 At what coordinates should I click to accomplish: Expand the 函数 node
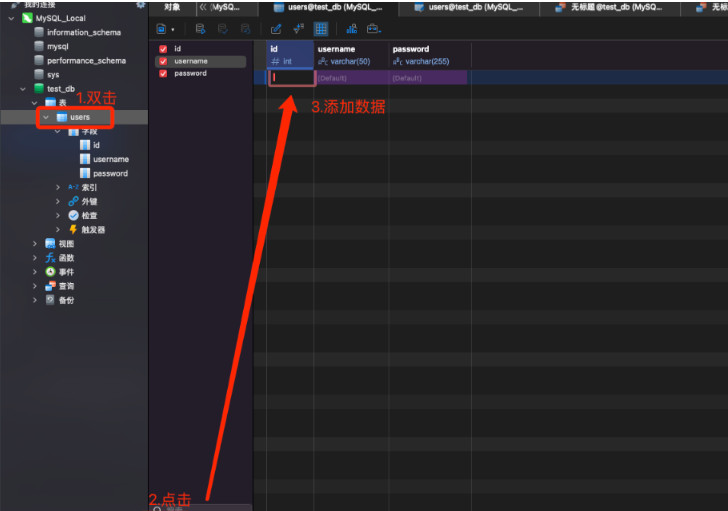pos(35,258)
